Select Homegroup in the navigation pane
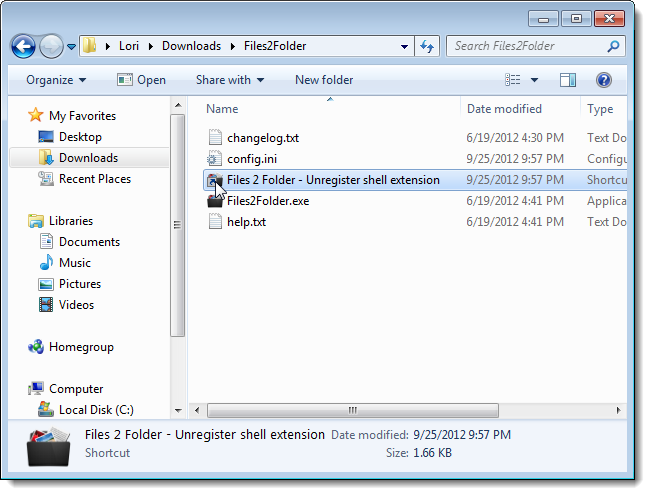The image size is (650, 495). click(x=81, y=347)
